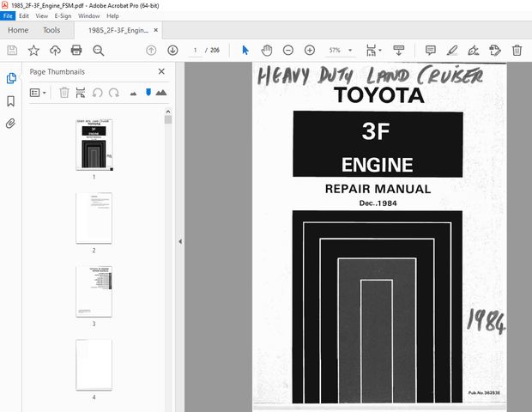532x412 pixels.
Task: Select the page 3 thumbnail
Action: (x=94, y=291)
